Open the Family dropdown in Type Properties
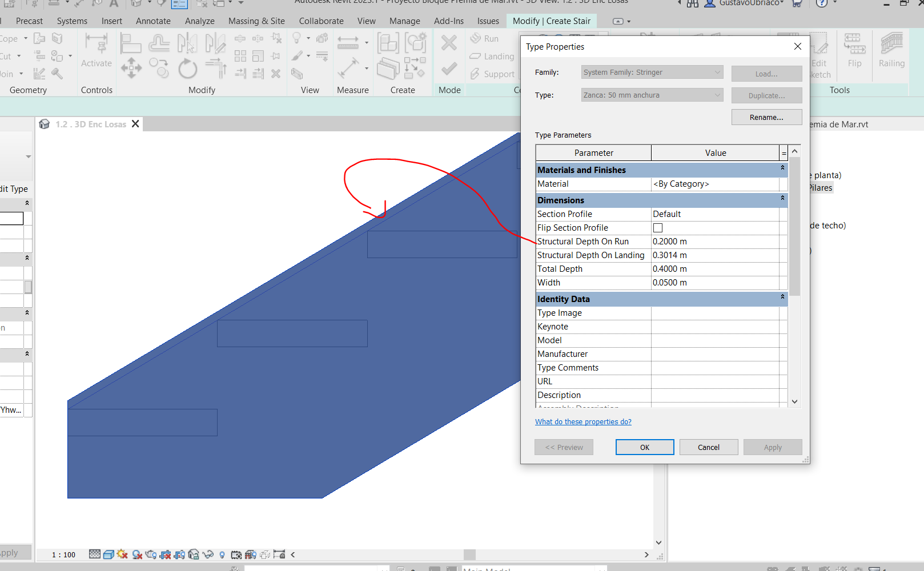Viewport: 924px width, 571px height. coord(652,73)
